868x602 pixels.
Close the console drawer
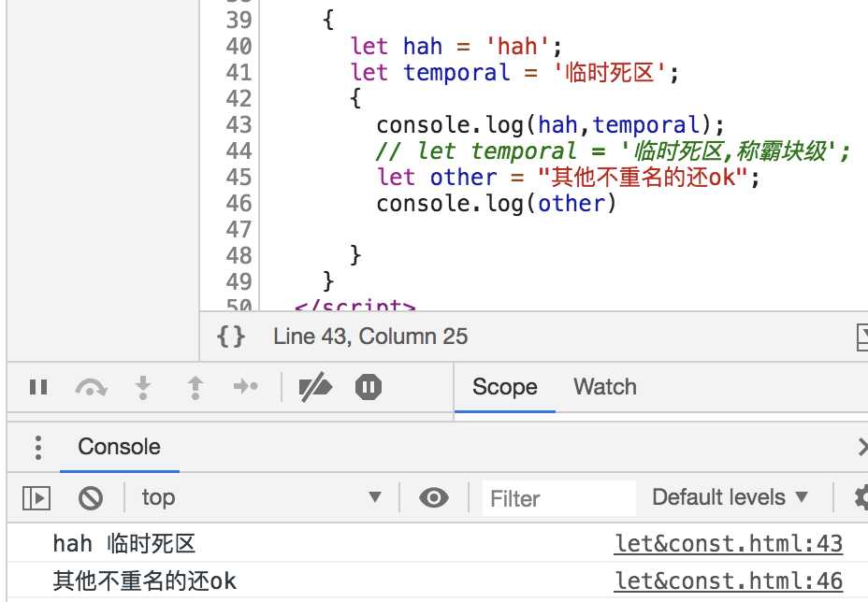pyautogui.click(x=861, y=447)
